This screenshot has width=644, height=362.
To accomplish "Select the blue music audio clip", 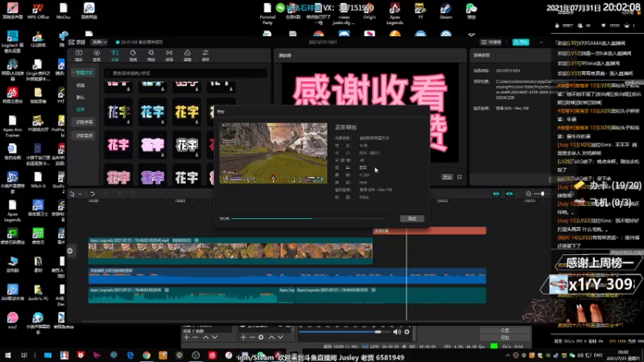I will (287, 276).
